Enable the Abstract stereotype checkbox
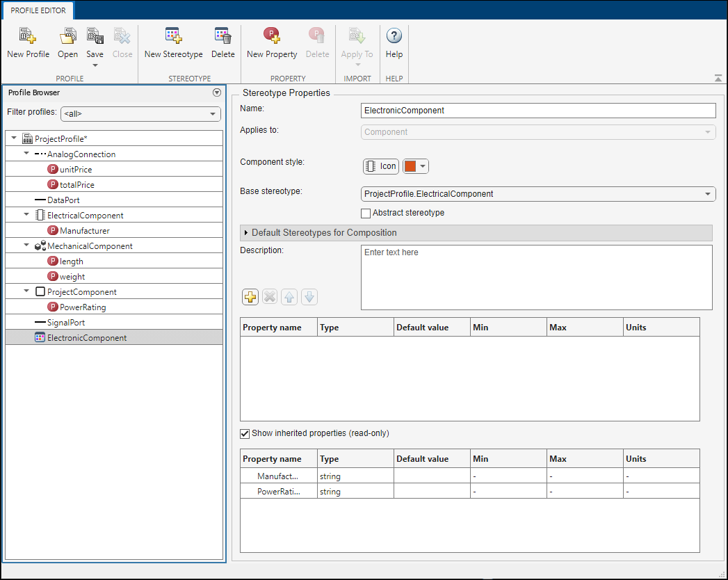The height and width of the screenshot is (580, 728). pos(365,213)
